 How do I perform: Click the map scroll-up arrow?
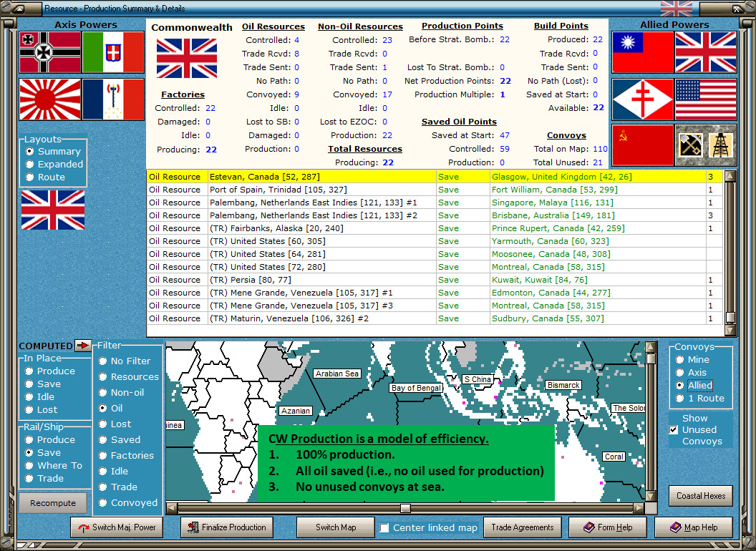[651, 347]
